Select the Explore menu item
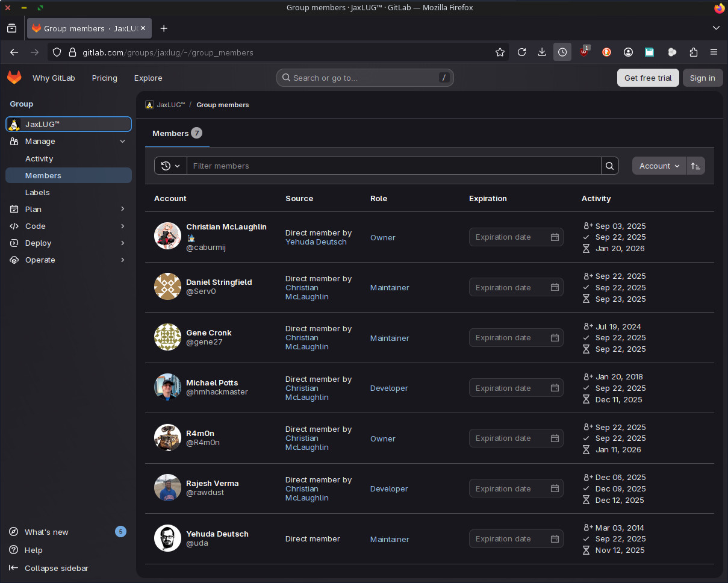The width and height of the screenshot is (728, 583). tap(148, 78)
